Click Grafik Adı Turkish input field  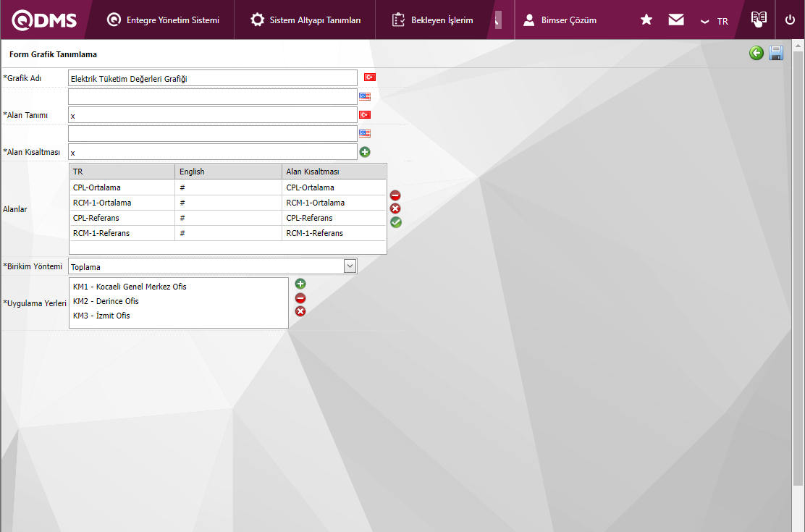(213, 78)
